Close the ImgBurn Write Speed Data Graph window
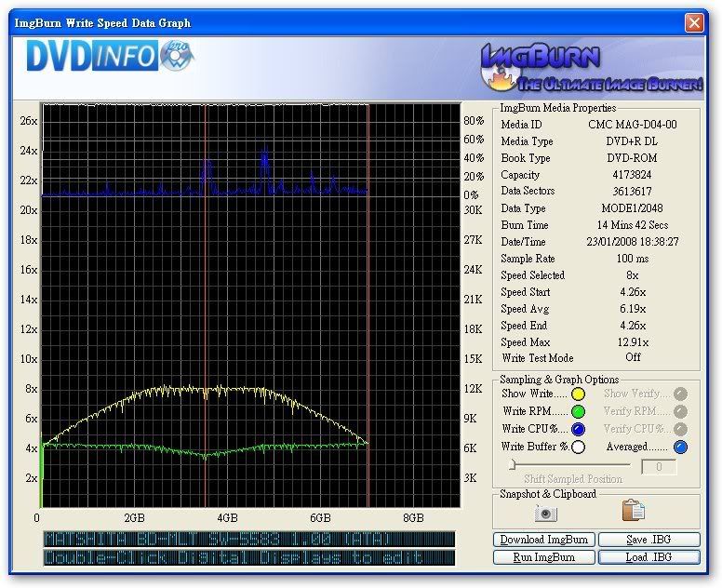The width and height of the screenshot is (722, 588). click(694, 22)
